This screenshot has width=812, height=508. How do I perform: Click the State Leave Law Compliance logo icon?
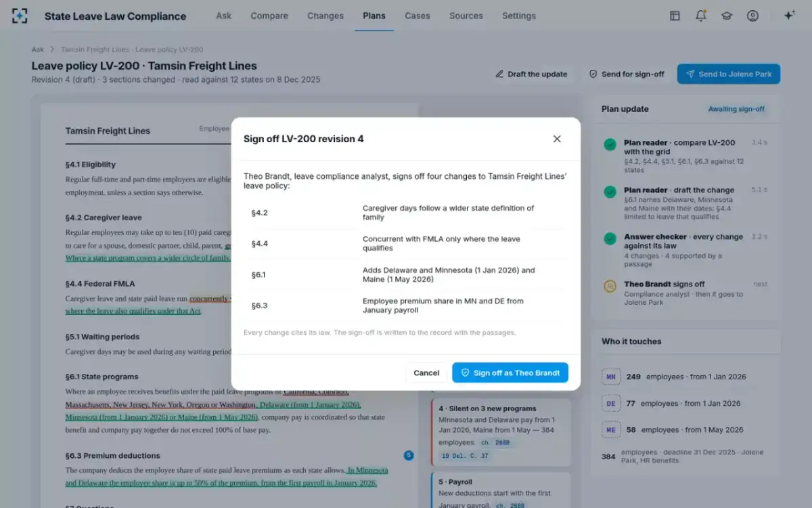point(20,16)
